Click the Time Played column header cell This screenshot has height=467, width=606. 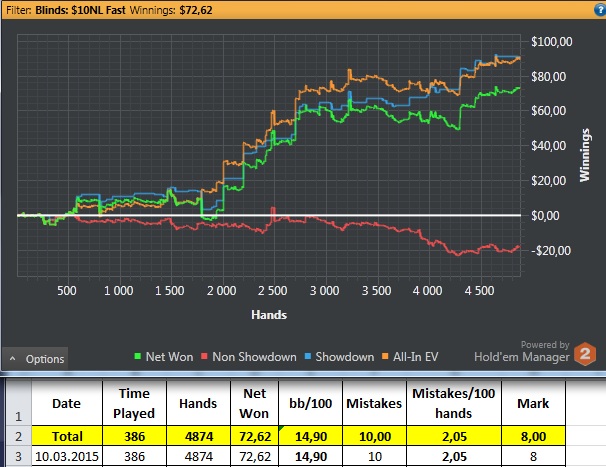pyautogui.click(x=134, y=403)
